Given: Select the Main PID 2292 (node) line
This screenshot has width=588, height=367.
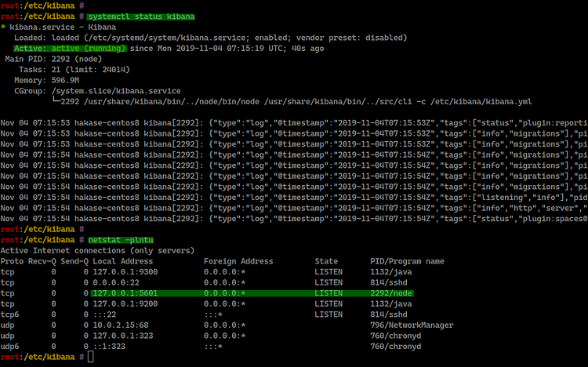Looking at the screenshot, I should pyautogui.click(x=52, y=59).
